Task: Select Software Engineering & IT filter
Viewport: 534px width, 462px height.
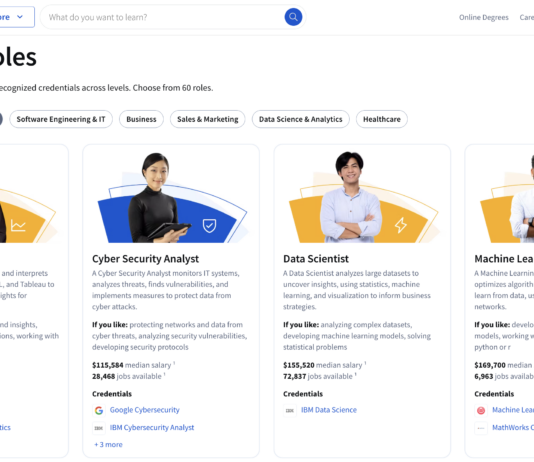Action: [61, 119]
